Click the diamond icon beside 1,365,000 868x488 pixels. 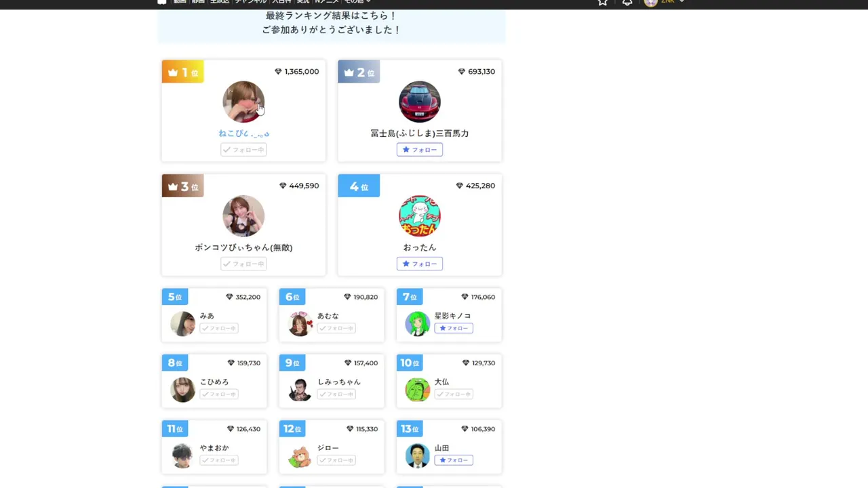278,71
